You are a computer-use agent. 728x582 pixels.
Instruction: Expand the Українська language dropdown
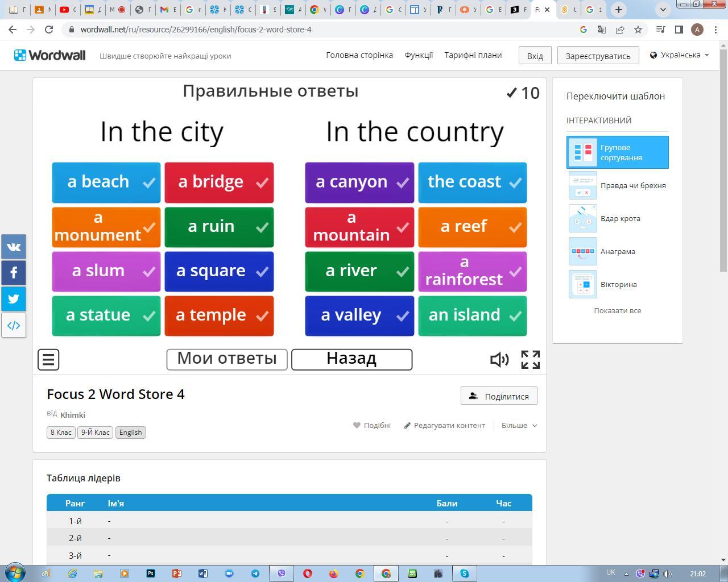coord(680,55)
